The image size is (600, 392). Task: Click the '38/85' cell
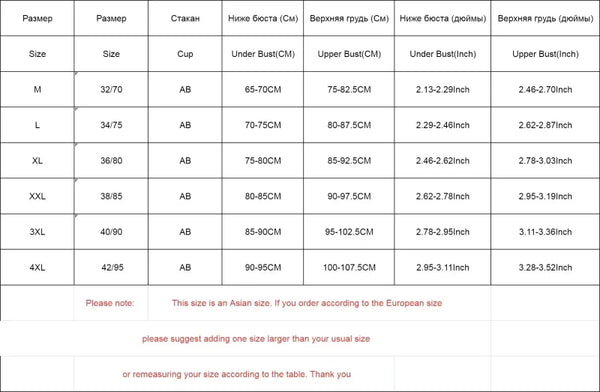coord(111,196)
